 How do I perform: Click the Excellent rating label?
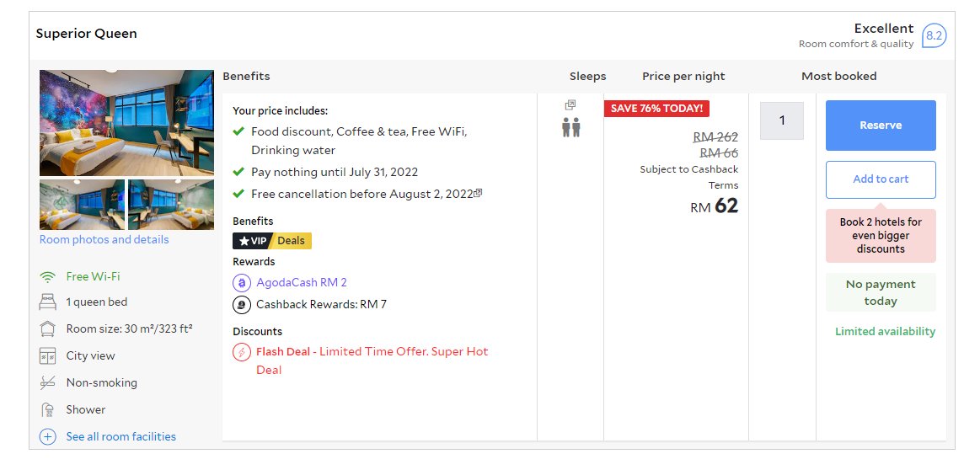[884, 28]
